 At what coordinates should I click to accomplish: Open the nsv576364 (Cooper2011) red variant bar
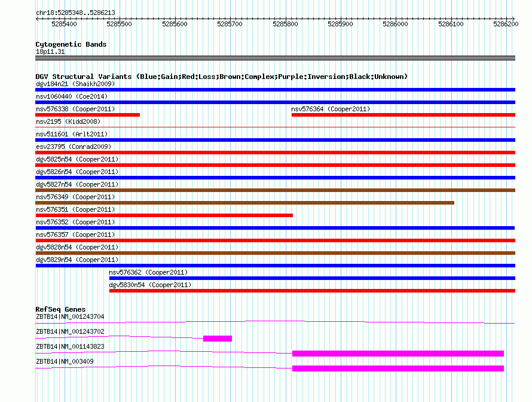click(403, 115)
